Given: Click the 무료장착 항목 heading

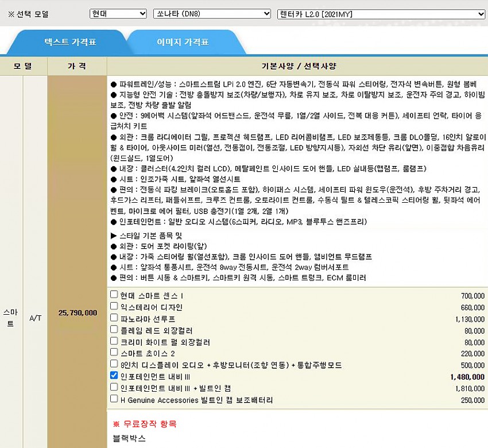Looking at the screenshot, I should point(144,424).
